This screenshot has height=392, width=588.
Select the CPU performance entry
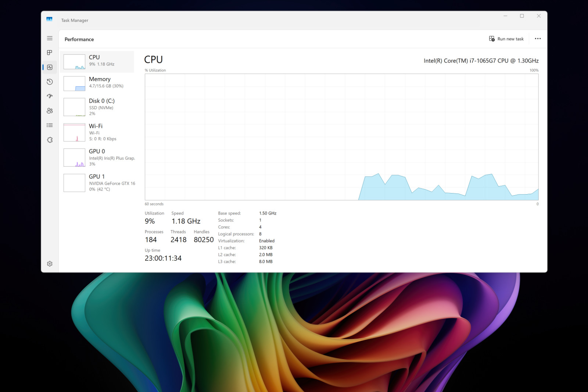(x=97, y=62)
